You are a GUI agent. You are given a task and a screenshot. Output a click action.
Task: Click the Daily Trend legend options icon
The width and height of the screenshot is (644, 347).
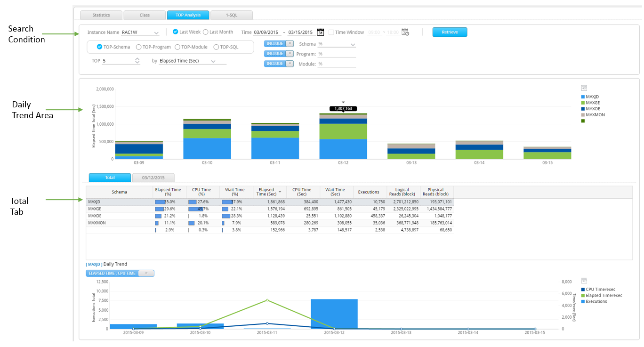[x=584, y=281]
